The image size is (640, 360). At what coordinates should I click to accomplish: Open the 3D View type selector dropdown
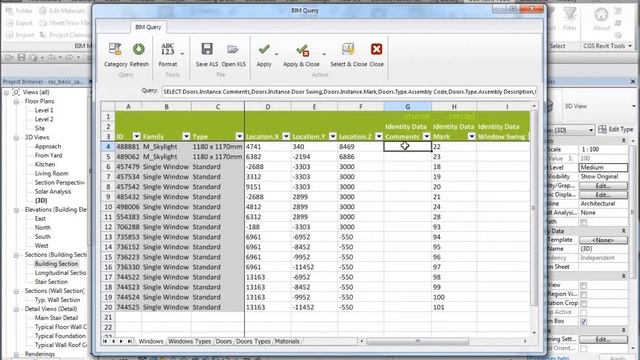pos(633,106)
